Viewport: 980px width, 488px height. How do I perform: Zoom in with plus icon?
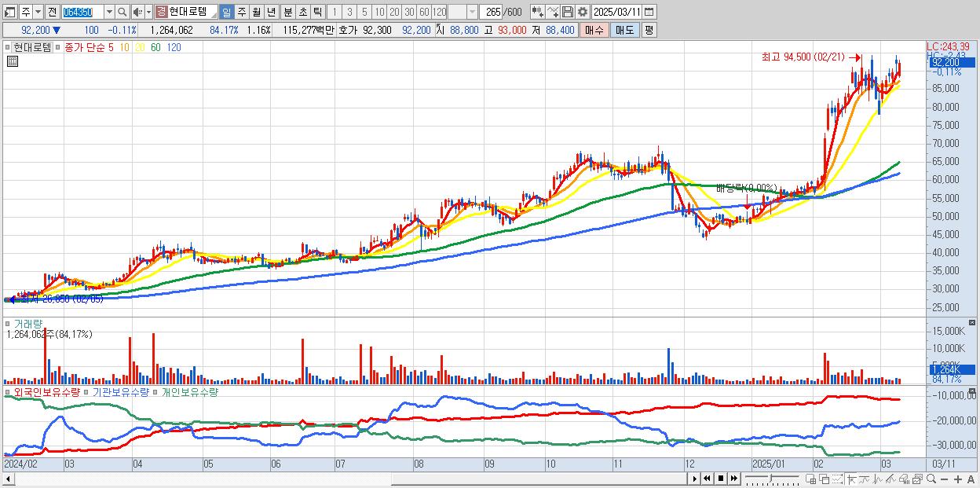(x=958, y=479)
